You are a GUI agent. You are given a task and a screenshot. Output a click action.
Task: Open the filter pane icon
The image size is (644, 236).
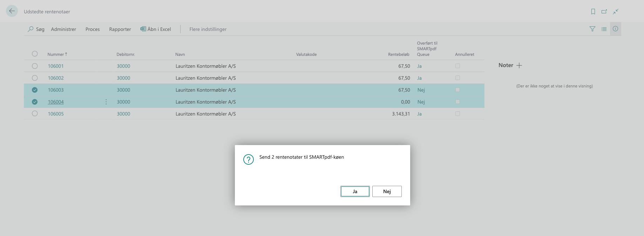(x=592, y=29)
